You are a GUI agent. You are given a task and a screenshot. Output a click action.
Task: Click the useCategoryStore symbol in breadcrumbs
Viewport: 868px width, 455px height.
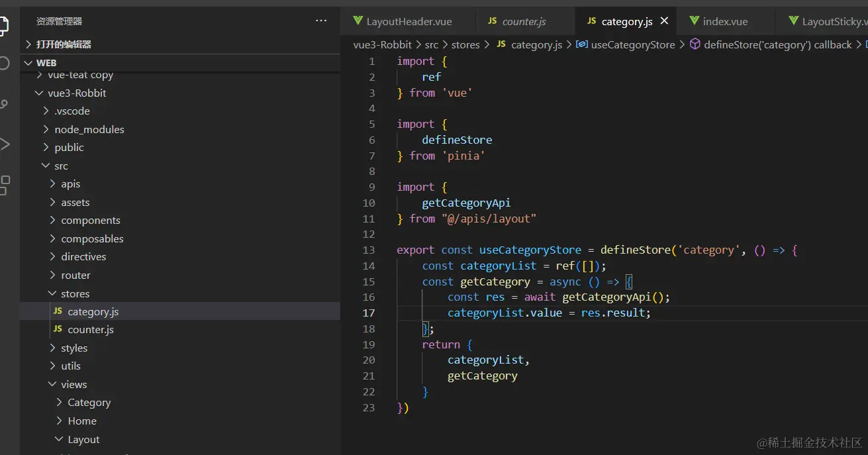coord(632,45)
